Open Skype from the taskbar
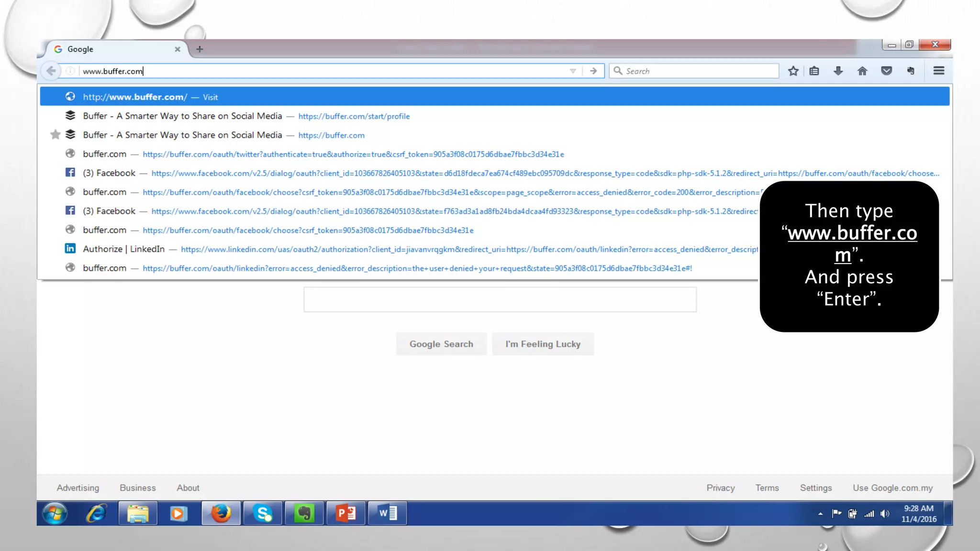This screenshot has height=551, width=980. pyautogui.click(x=263, y=514)
